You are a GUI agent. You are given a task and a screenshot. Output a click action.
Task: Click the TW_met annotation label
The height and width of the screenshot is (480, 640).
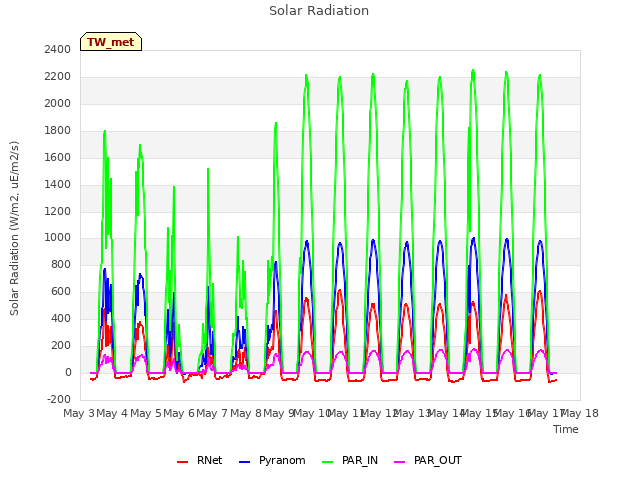pos(111,42)
